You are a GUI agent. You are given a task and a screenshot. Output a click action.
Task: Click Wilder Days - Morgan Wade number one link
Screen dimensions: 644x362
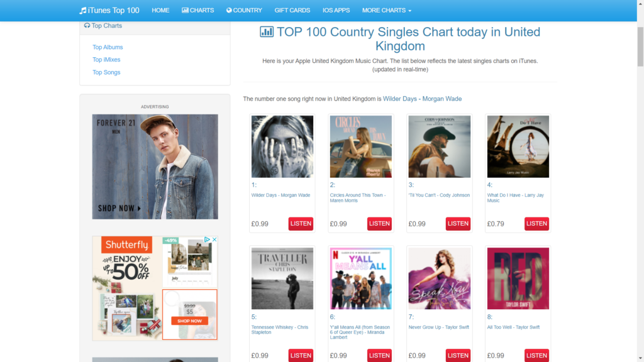pyautogui.click(x=422, y=99)
